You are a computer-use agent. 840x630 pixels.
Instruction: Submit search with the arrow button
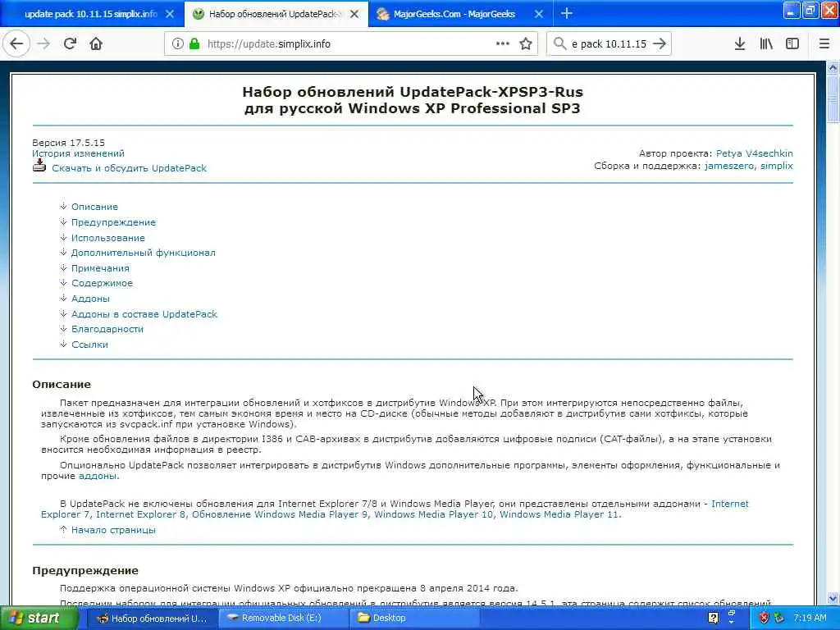(660, 44)
